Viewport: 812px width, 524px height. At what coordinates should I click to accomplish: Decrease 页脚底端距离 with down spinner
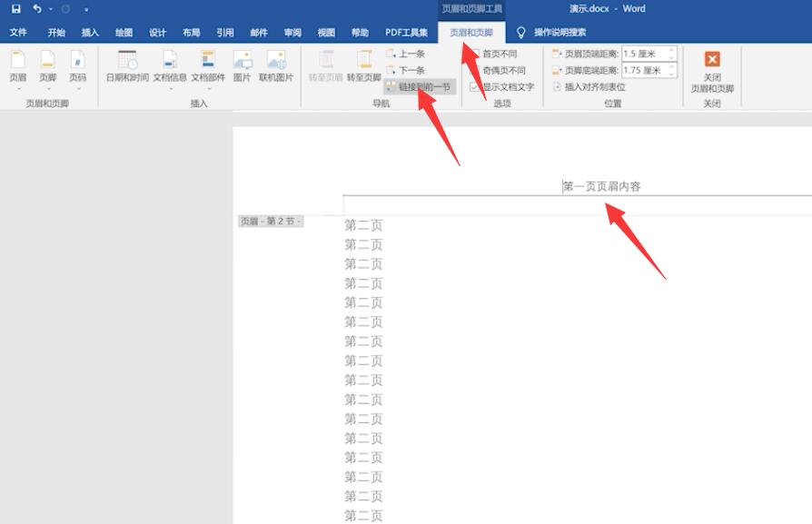(671, 74)
